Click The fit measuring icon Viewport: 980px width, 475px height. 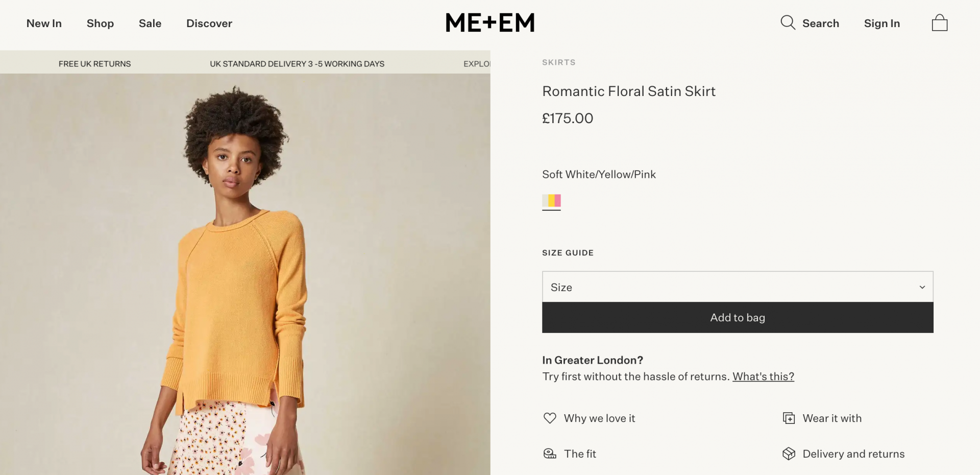pyautogui.click(x=549, y=454)
